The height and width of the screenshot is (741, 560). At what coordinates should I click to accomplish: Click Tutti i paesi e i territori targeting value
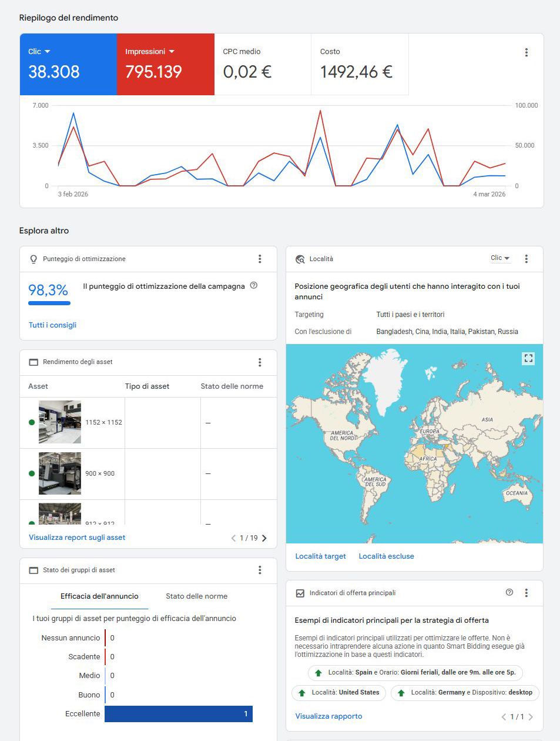tap(410, 315)
